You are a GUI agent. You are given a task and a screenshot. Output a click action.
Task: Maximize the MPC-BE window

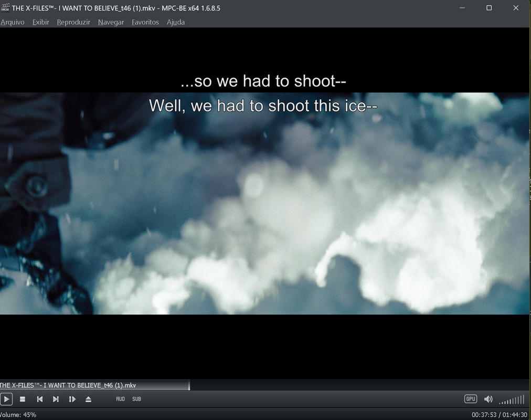[489, 8]
